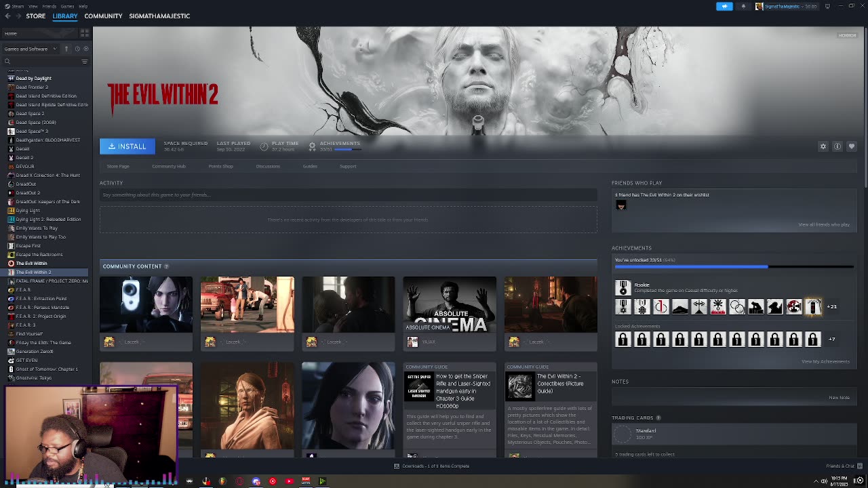
Task: Click Trading Cards help question mark
Action: [658, 418]
